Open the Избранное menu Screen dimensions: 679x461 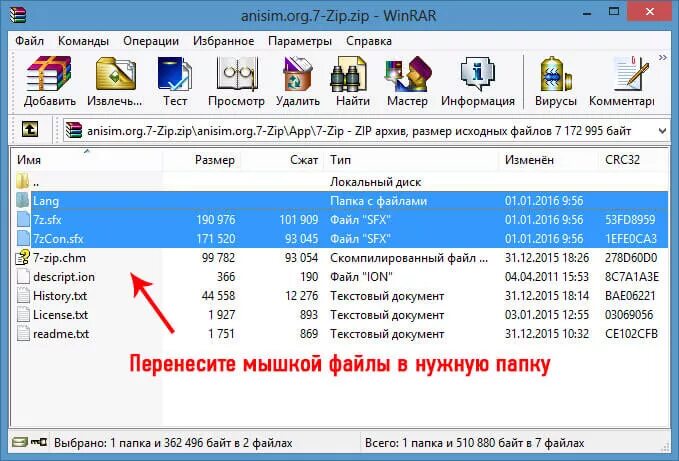pyautogui.click(x=223, y=41)
